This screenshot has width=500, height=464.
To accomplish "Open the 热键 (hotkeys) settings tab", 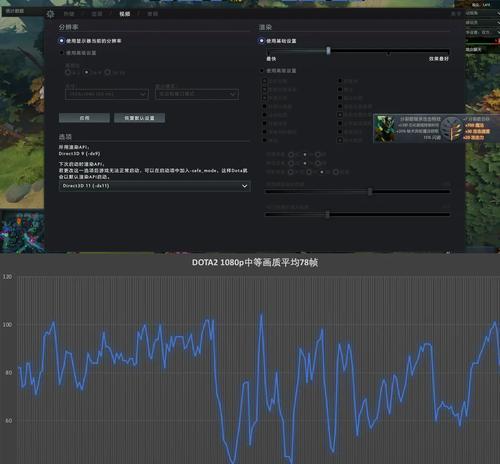I will pyautogui.click(x=69, y=14).
